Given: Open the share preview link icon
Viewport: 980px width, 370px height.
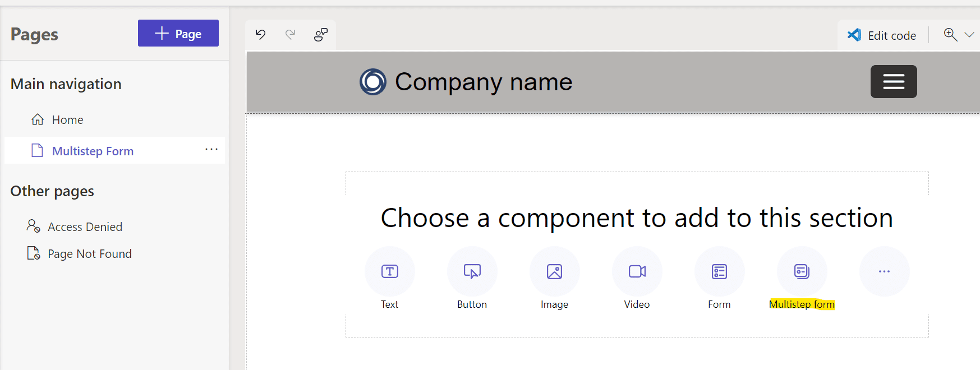Looking at the screenshot, I should pyautogui.click(x=321, y=35).
